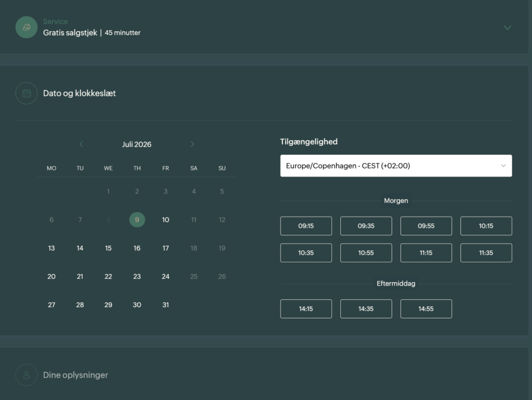This screenshot has width=532, height=400.
Task: Select the 14:35 afternoon slot
Action: 366,309
